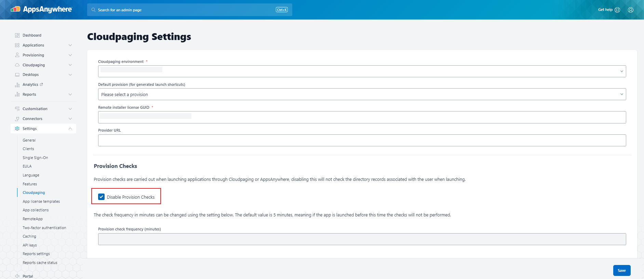
Task: Open the Cloudpaging environment dropdown
Action: coord(362,71)
